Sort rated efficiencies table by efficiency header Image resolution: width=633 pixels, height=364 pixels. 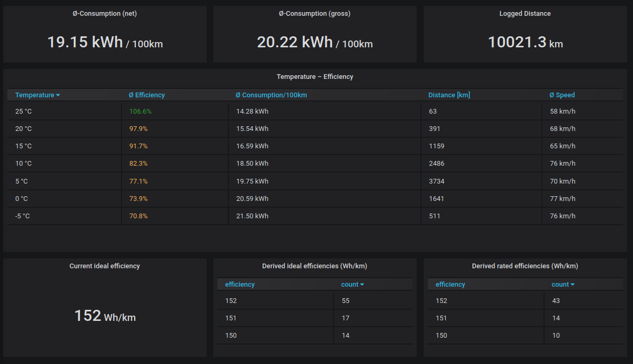coord(450,285)
